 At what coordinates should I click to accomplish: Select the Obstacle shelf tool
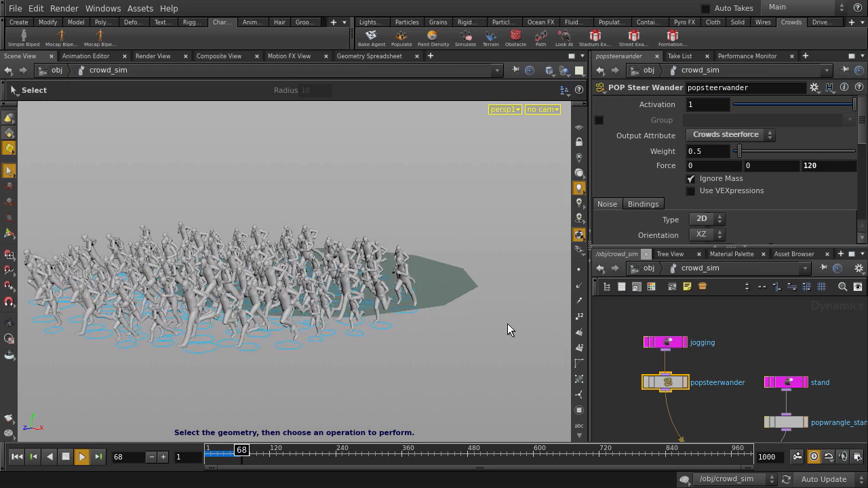point(515,37)
